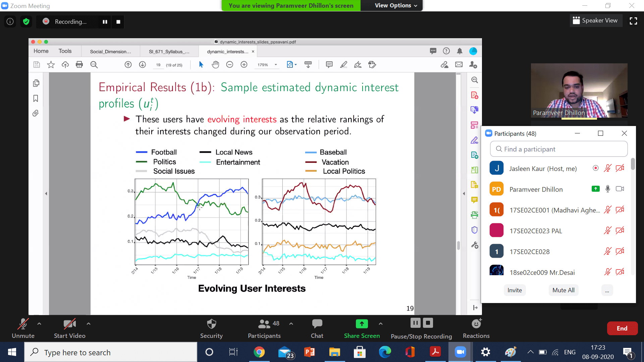Start Video from the toolbar
Screen dimensions: 644x362
point(69,328)
